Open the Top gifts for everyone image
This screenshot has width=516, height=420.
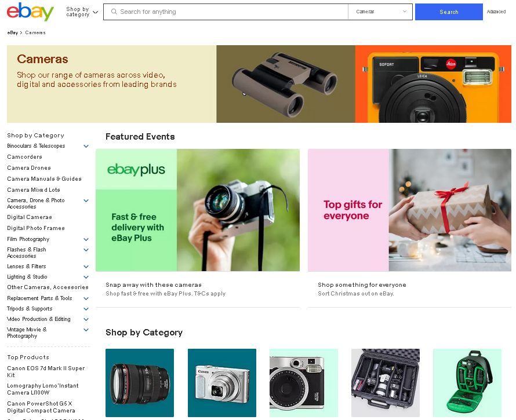(409, 210)
